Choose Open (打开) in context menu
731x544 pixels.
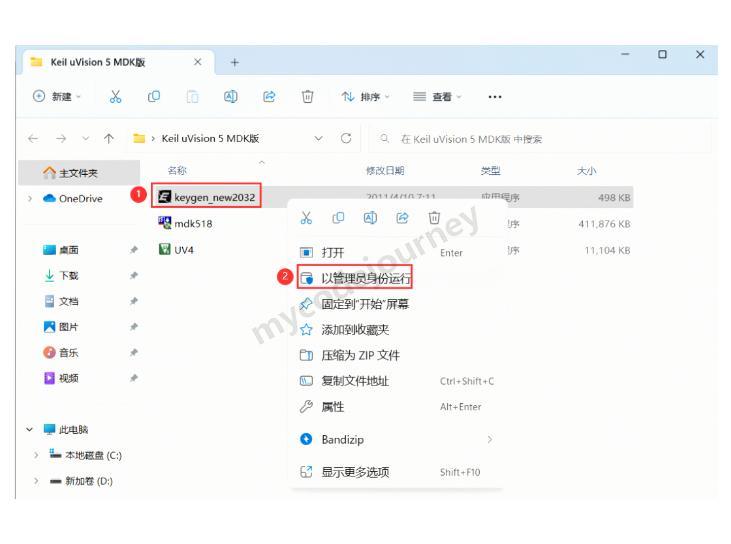pos(396,253)
